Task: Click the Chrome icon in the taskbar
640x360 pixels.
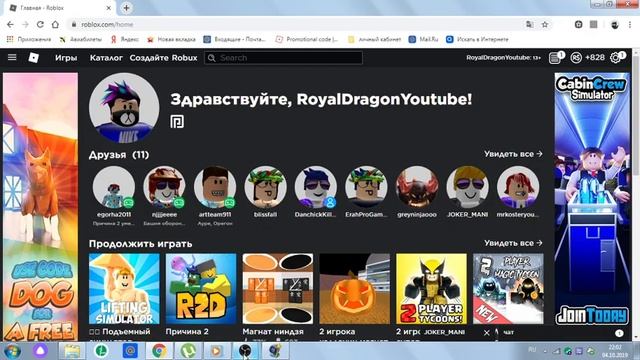Action: pyautogui.click(x=159, y=351)
